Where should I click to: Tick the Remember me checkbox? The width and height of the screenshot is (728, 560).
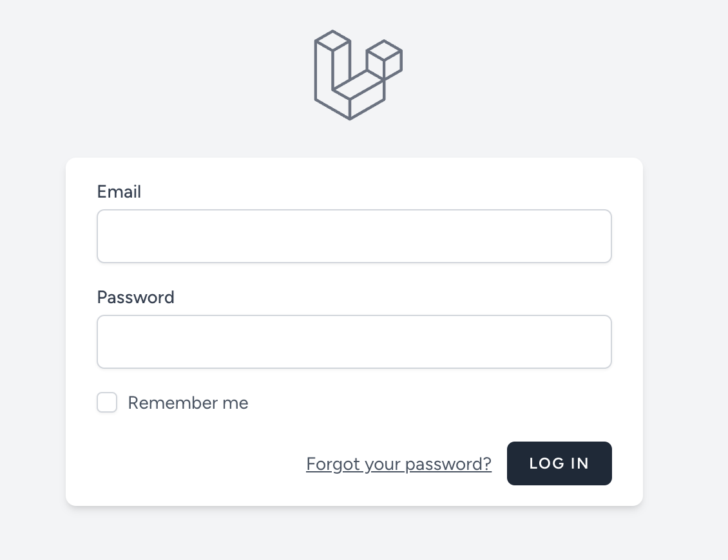tap(107, 403)
